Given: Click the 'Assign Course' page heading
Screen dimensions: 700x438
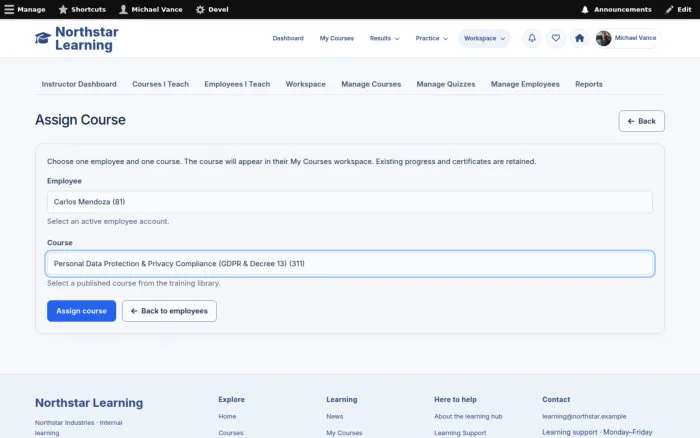Looking at the screenshot, I should pos(80,120).
